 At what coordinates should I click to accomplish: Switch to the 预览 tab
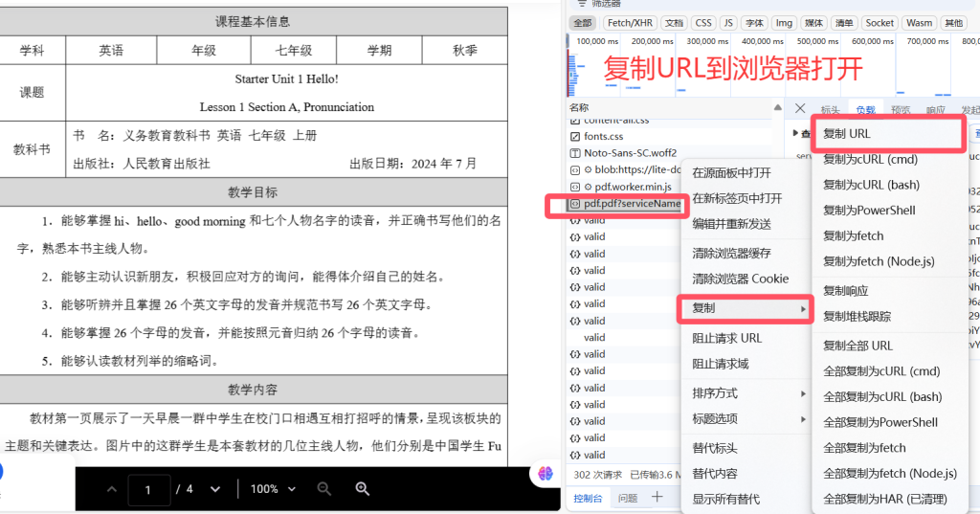pyautogui.click(x=901, y=110)
